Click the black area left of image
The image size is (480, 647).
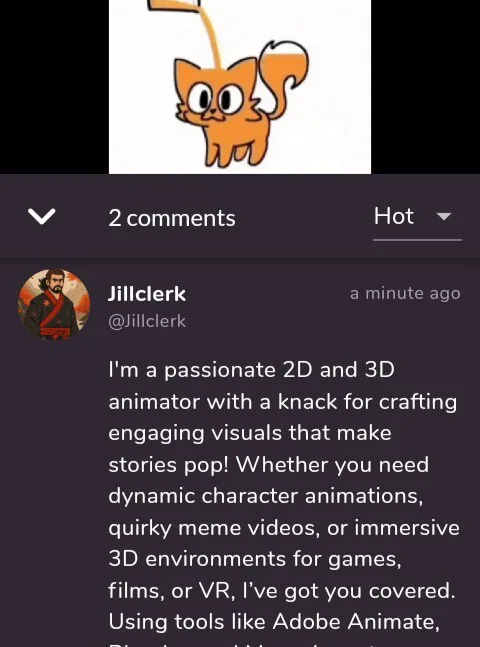click(x=54, y=87)
